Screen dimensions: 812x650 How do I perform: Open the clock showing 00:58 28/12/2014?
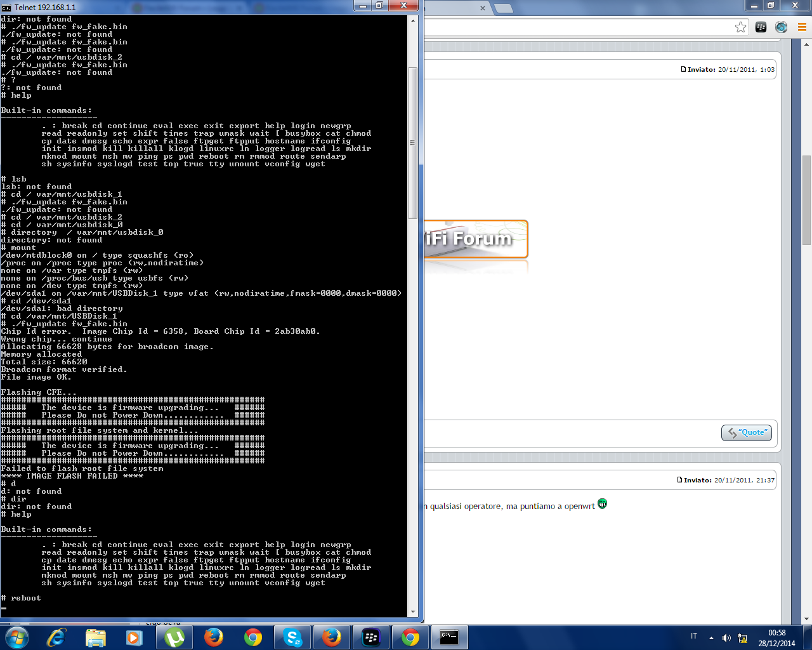click(x=777, y=638)
